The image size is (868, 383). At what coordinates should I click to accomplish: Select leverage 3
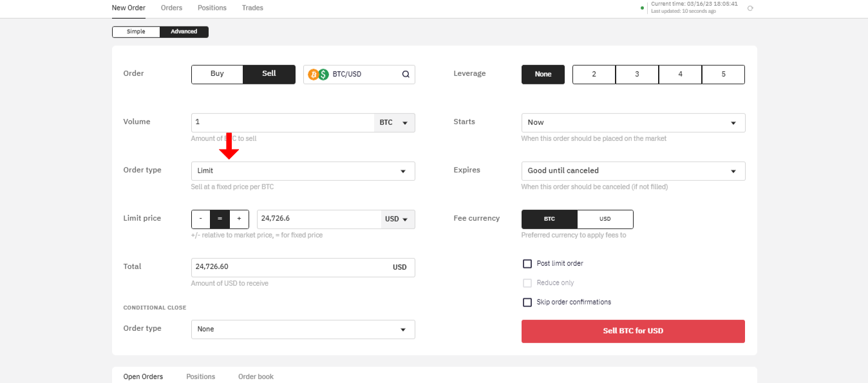coord(637,75)
